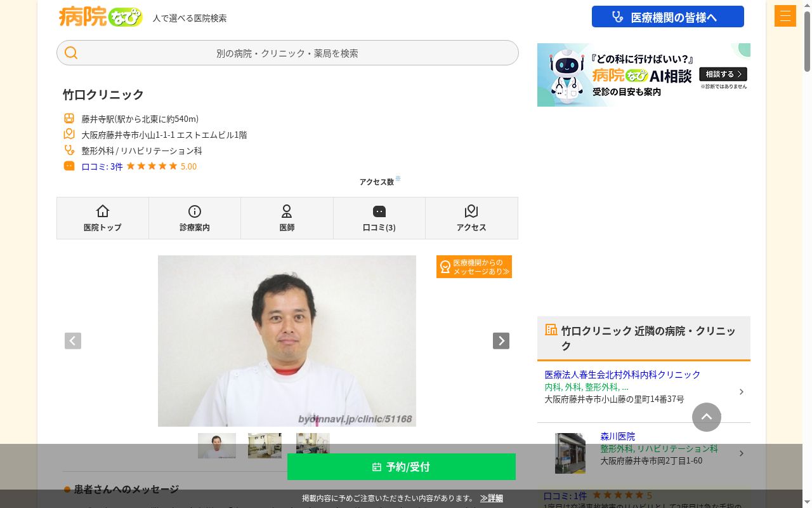Select the 医師 tab
Image resolution: width=812 pixels, height=508 pixels.
tap(287, 218)
